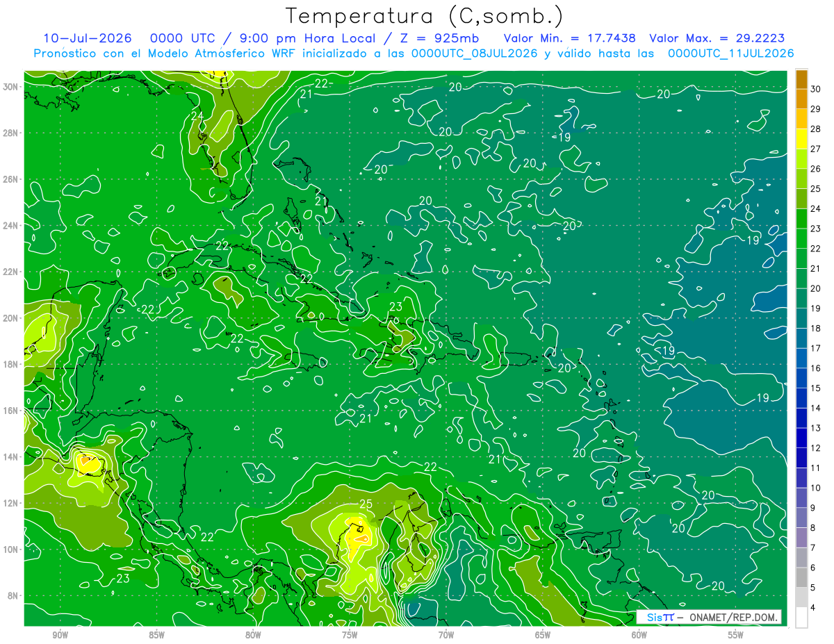Screen dimensions: 834x644
Task: Click the legend scale label 15
Action: point(816,388)
